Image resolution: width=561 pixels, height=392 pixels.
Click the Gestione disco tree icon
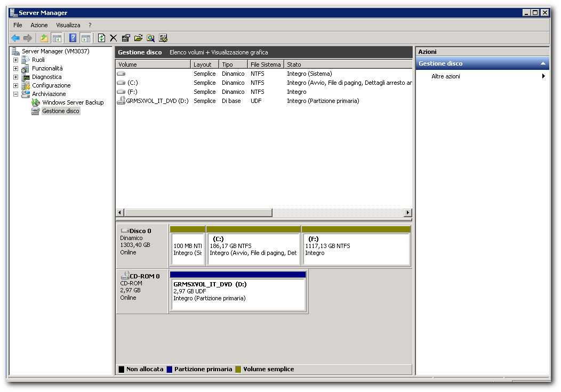click(x=35, y=111)
